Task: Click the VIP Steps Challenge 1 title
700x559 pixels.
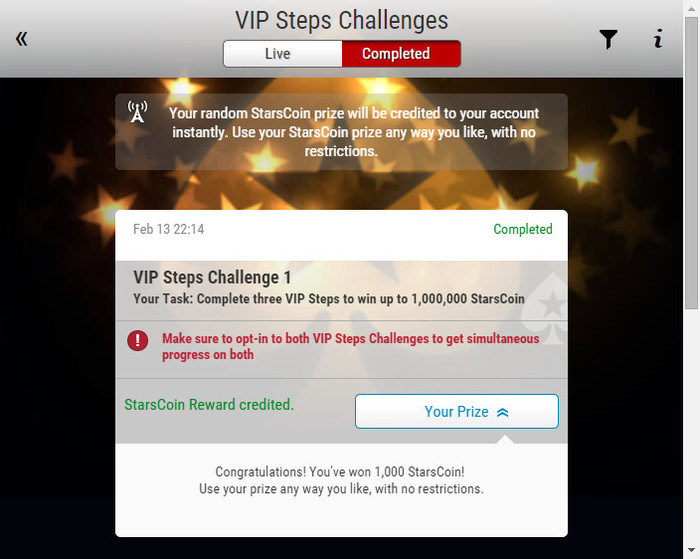Action: point(212,277)
